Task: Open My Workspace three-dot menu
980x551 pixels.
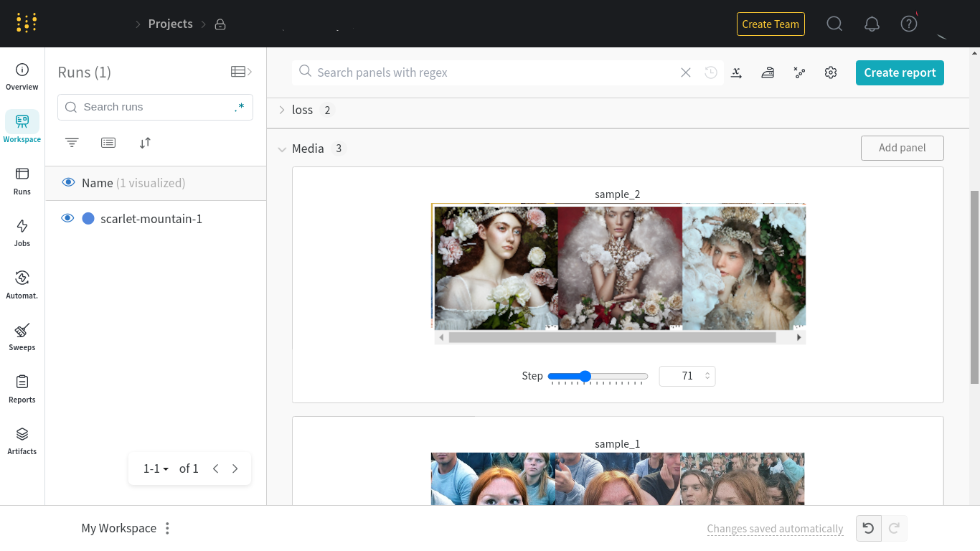Action: (x=167, y=529)
